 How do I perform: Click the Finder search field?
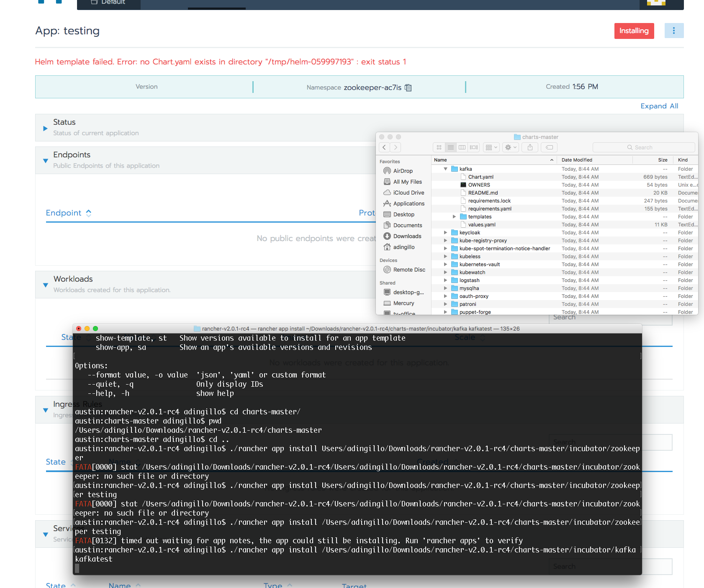click(x=643, y=147)
